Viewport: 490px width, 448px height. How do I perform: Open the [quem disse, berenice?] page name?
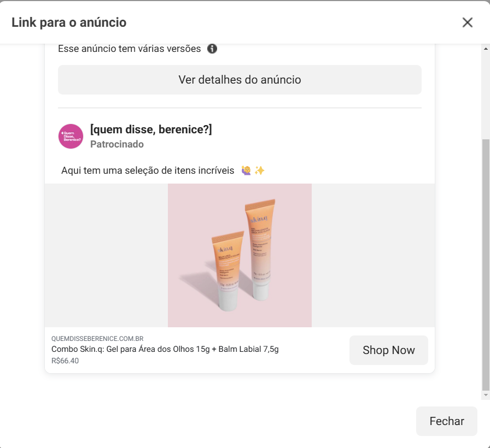click(151, 129)
